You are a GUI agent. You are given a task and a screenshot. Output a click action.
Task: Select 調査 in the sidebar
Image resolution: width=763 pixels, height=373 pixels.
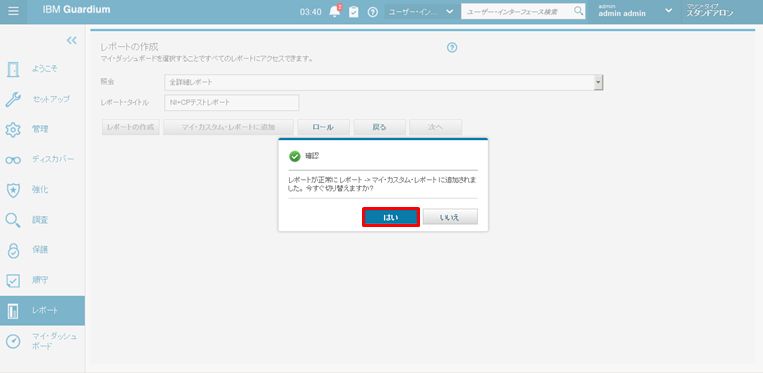[40, 220]
